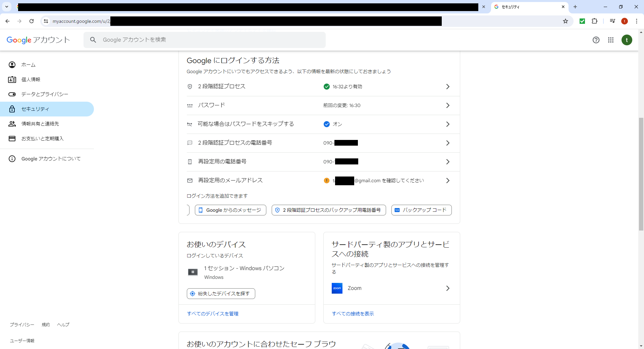Click the bookmark star in the address bar
The image size is (644, 349).
(x=566, y=21)
